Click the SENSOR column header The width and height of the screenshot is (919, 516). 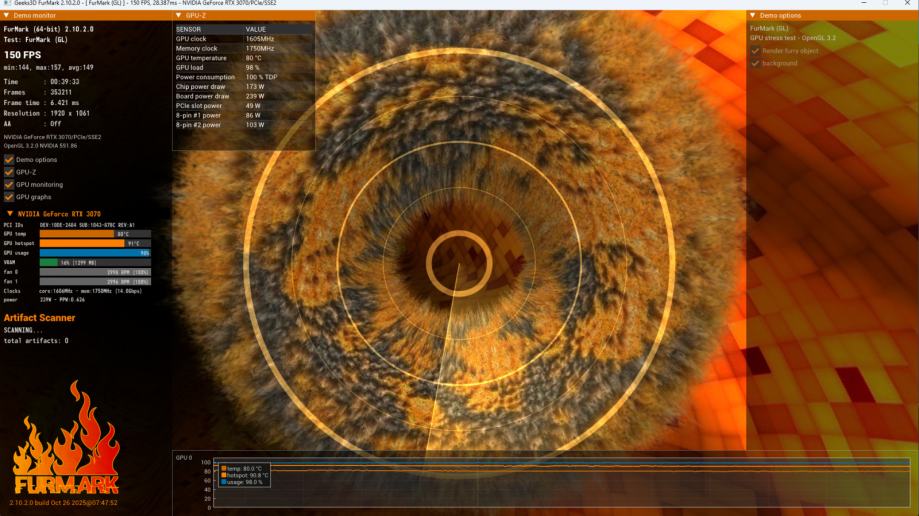(x=188, y=29)
